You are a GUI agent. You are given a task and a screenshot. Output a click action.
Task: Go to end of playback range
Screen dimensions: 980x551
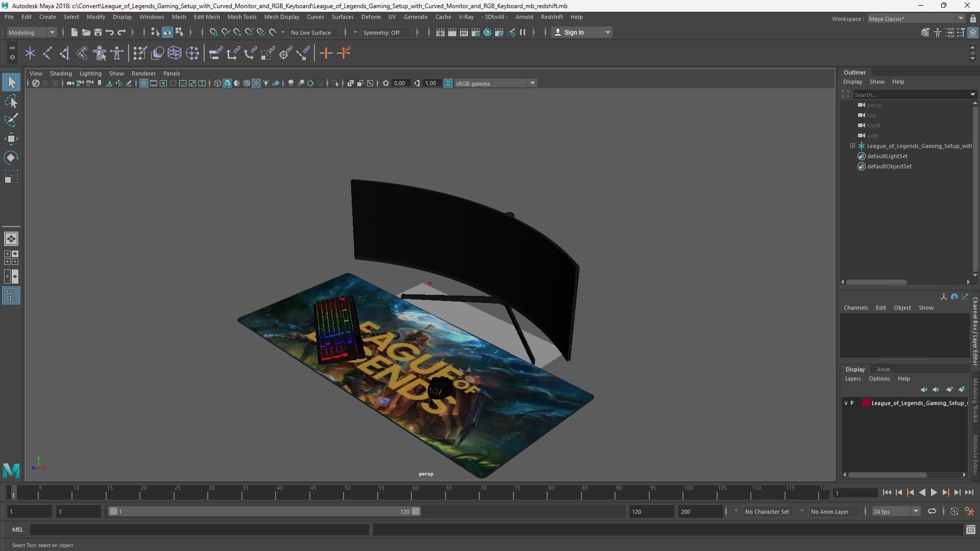[x=969, y=493]
